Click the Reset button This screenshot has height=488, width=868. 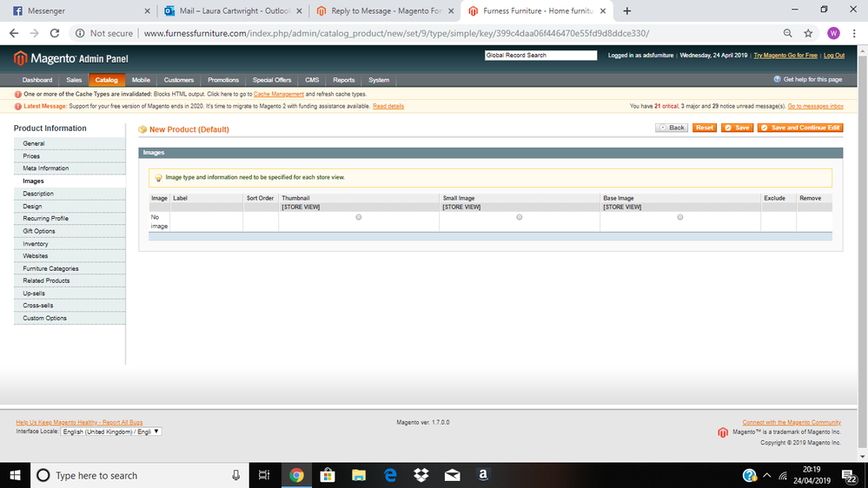click(x=704, y=128)
